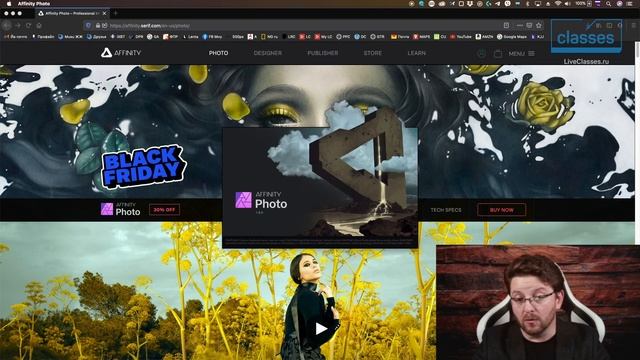The width and height of the screenshot is (640, 360).
Task: Click the tracking protection shield icon
Action: tap(88, 25)
